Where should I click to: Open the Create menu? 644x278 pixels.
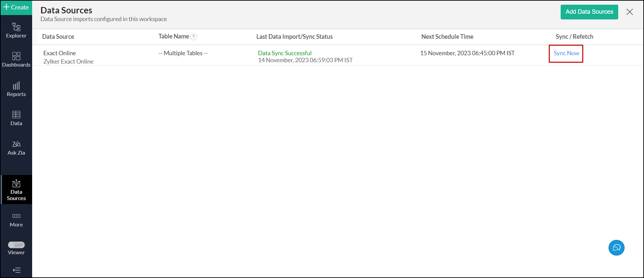pyautogui.click(x=16, y=7)
